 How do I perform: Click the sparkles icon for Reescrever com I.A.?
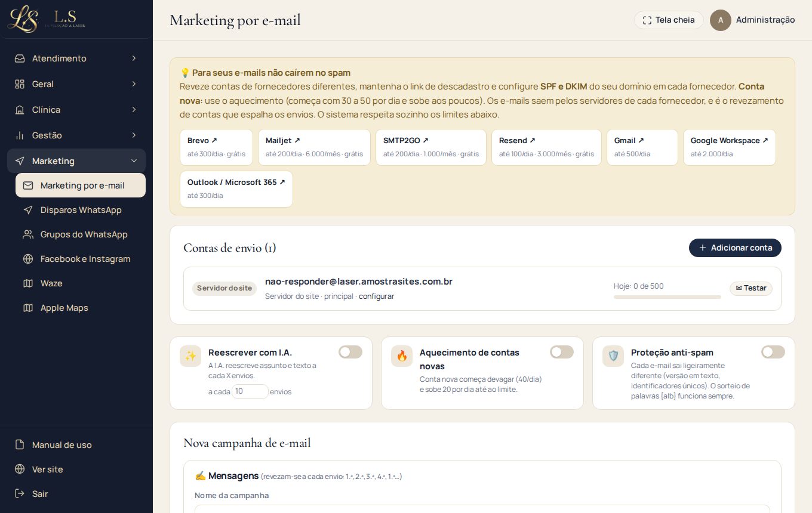coord(190,356)
